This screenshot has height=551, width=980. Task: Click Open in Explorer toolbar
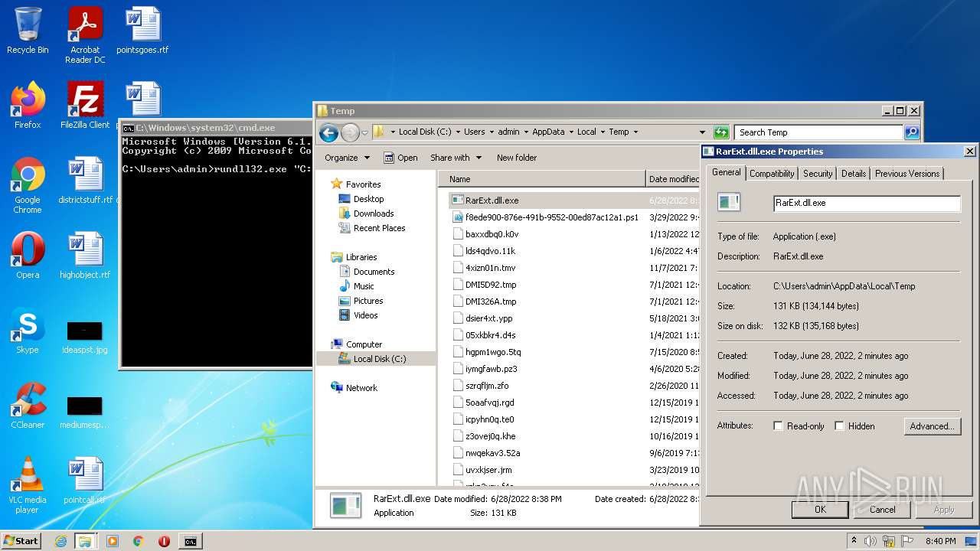[400, 158]
